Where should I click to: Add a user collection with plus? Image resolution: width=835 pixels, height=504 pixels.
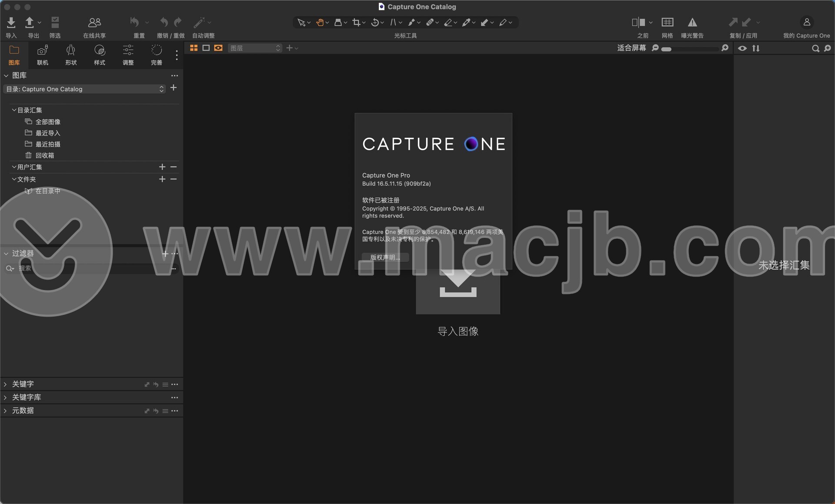(162, 167)
